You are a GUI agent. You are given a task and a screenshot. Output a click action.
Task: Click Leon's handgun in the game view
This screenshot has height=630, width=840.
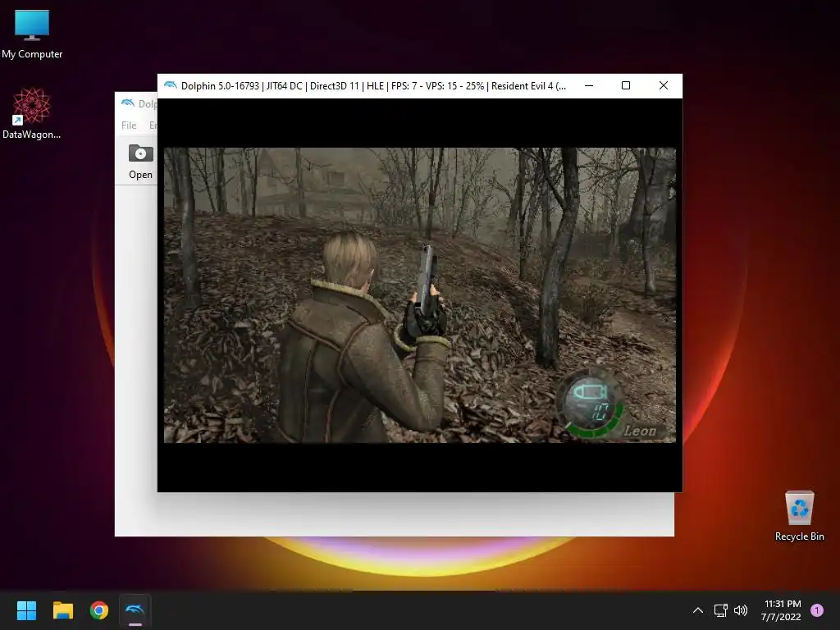426,279
